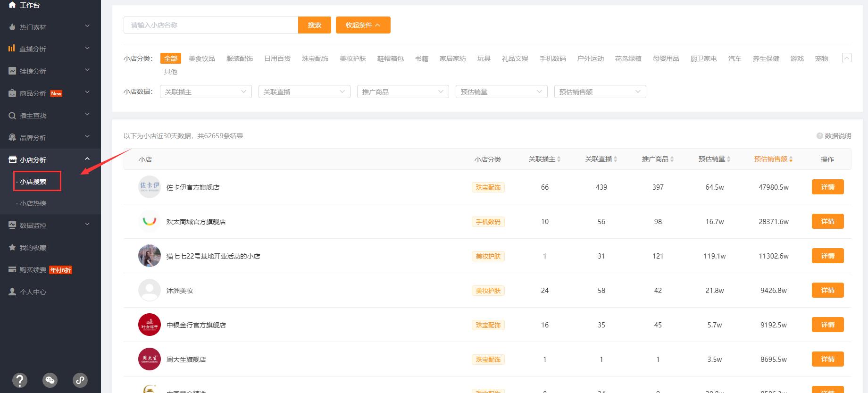Filter by 手机数码 category
Screen dimensions: 868x393
(552, 59)
